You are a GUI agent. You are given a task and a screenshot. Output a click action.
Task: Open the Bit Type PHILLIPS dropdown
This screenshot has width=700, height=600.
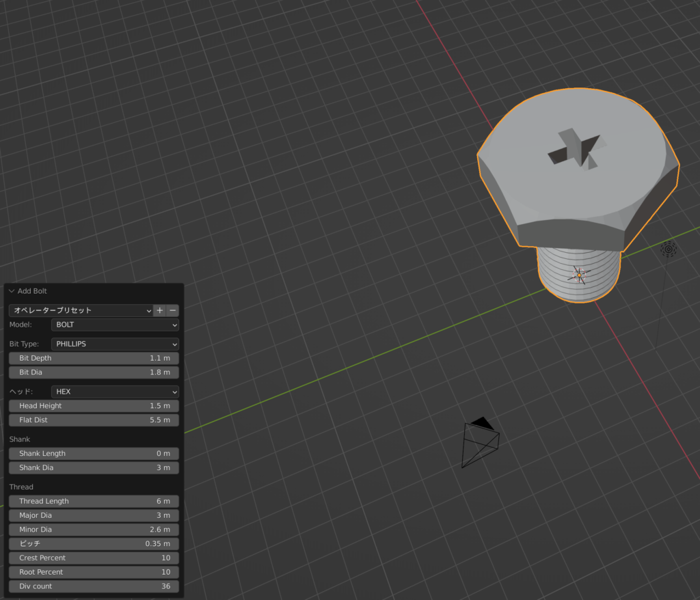(x=115, y=344)
